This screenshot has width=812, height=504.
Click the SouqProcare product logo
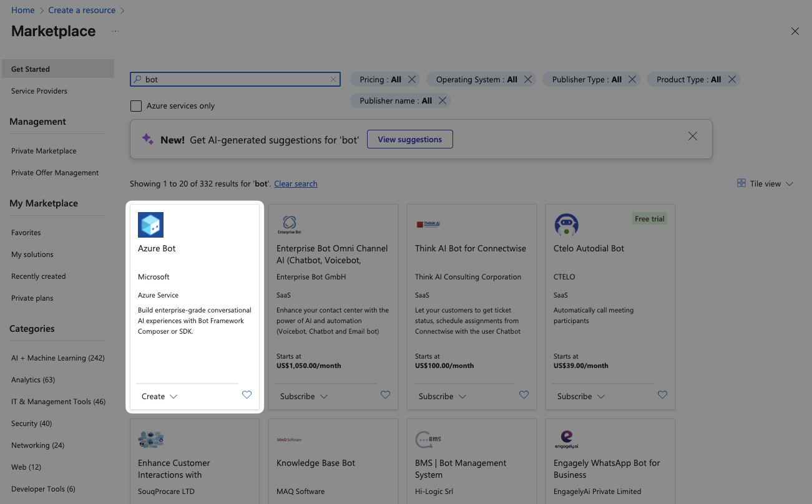[x=150, y=439]
